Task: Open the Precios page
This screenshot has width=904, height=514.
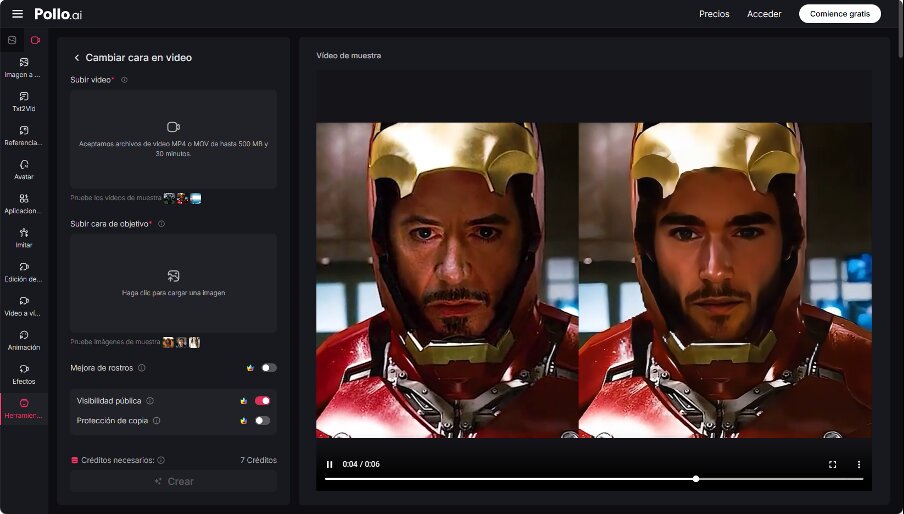Action: click(714, 14)
